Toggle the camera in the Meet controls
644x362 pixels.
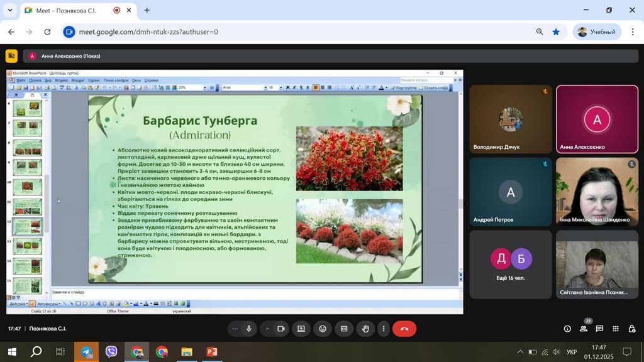(281, 329)
